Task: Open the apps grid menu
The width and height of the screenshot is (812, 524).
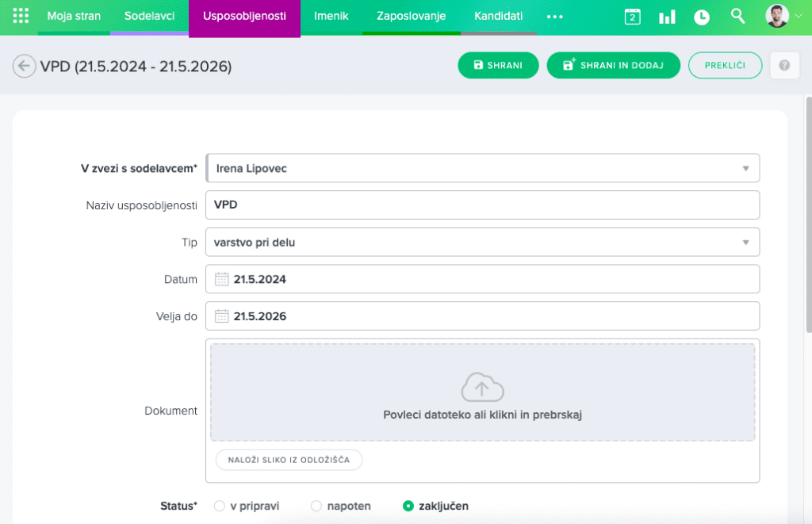Action: pos(21,16)
